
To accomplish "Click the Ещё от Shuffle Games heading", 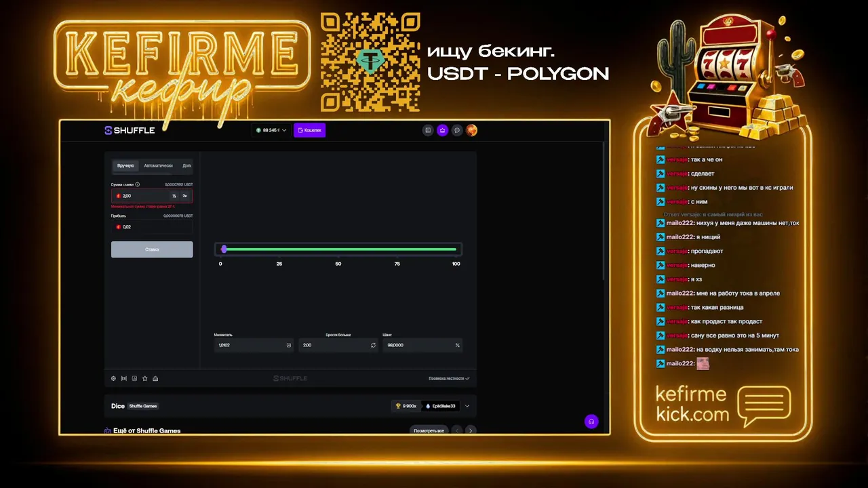I will [x=146, y=430].
